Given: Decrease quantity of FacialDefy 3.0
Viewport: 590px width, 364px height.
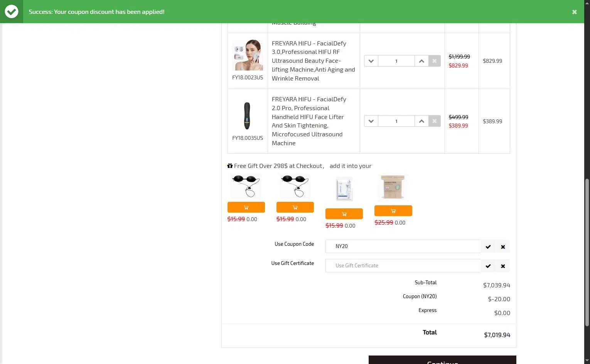Looking at the screenshot, I should click(371, 61).
